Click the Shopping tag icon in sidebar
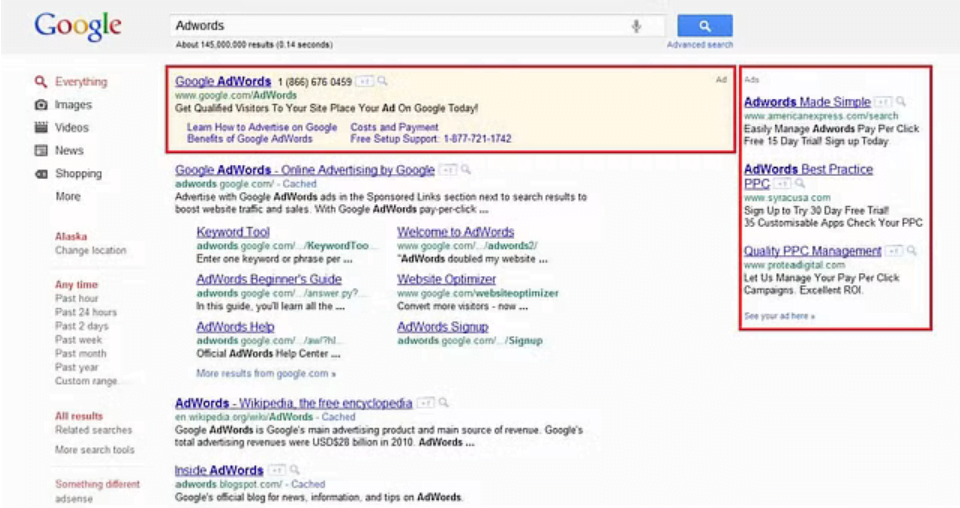 click(41, 174)
